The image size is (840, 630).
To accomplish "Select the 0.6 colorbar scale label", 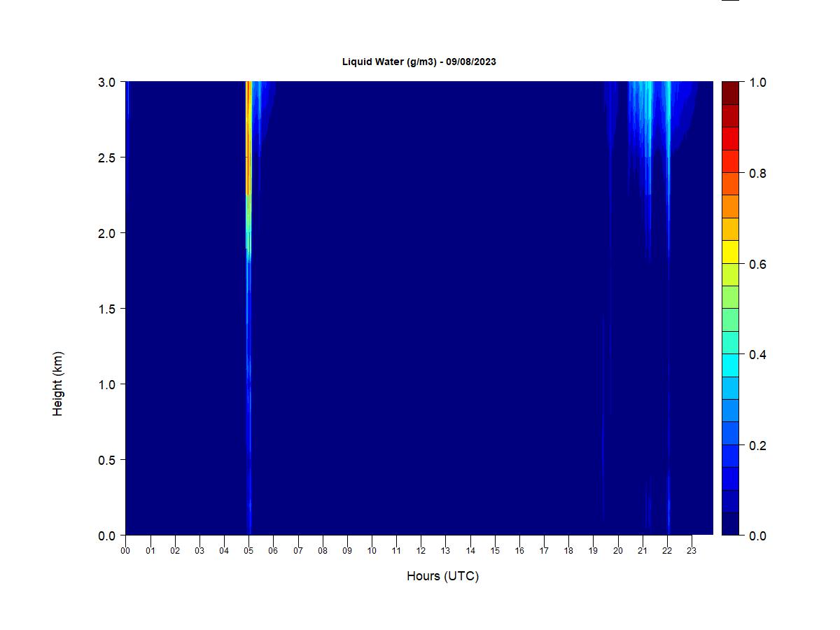I will (x=757, y=264).
